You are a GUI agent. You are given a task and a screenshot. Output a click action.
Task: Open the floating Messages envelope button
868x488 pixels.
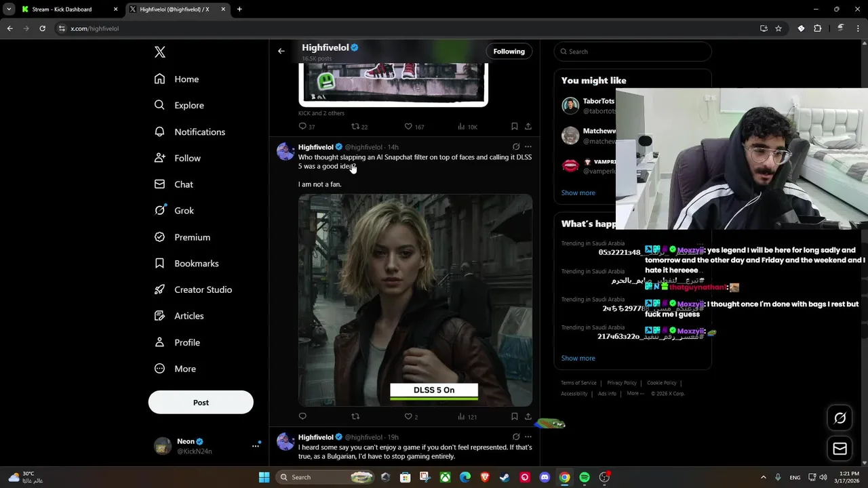[840, 449]
